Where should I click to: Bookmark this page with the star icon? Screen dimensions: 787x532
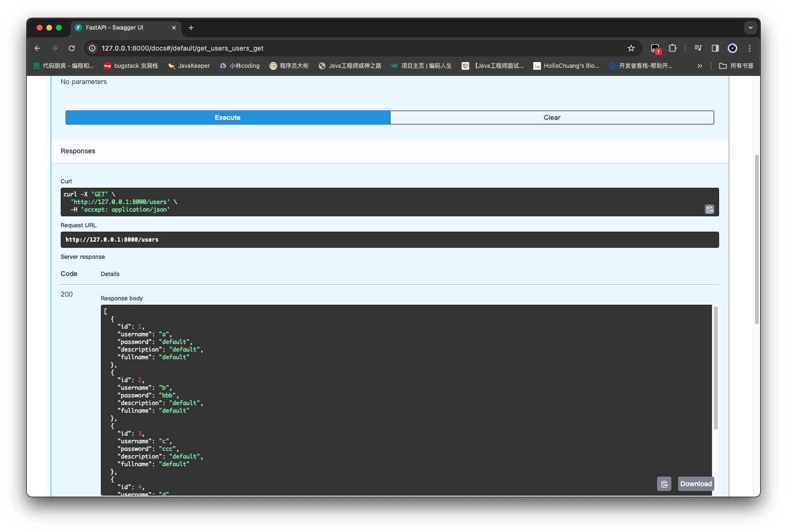point(631,48)
